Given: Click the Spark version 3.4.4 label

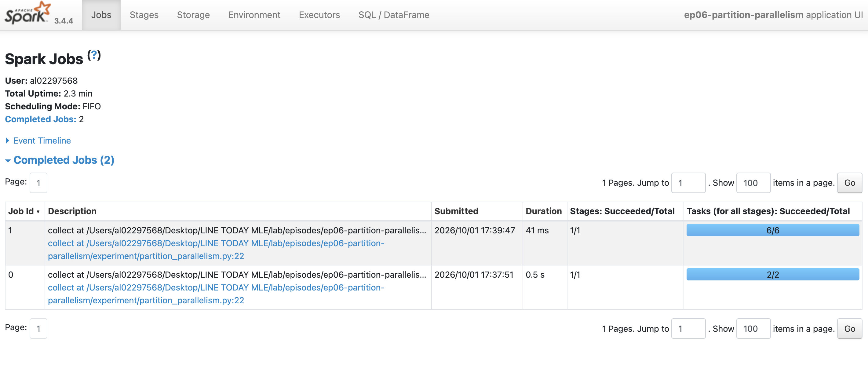Looking at the screenshot, I should [64, 21].
